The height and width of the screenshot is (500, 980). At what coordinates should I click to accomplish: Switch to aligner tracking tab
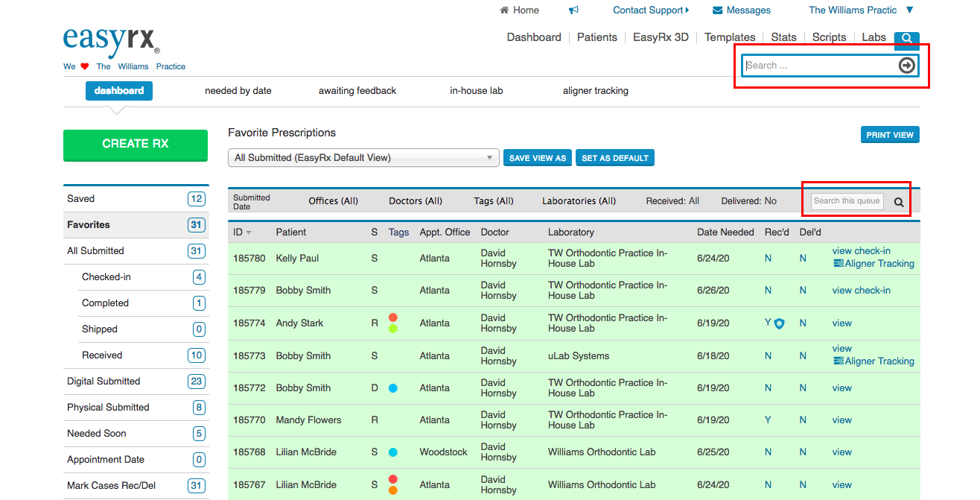(596, 91)
